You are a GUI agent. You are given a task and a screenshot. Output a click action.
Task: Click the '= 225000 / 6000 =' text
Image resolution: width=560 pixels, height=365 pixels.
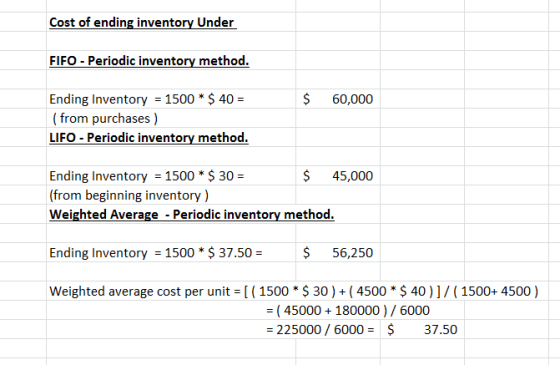[320, 330]
